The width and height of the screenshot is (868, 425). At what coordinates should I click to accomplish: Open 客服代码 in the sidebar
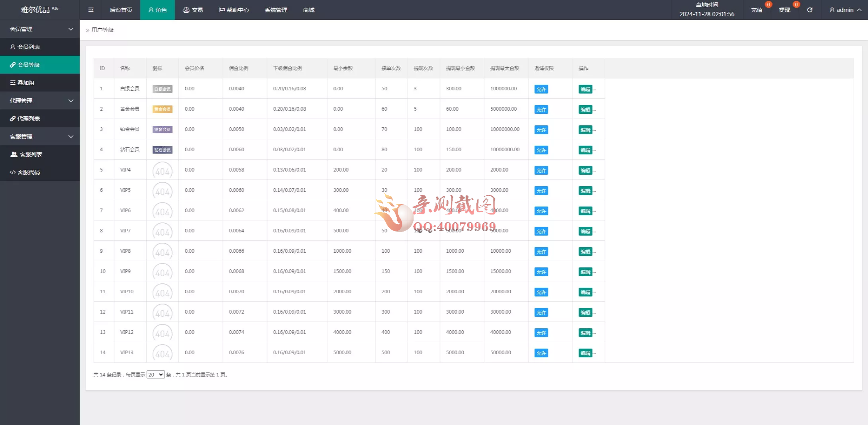pyautogui.click(x=29, y=172)
